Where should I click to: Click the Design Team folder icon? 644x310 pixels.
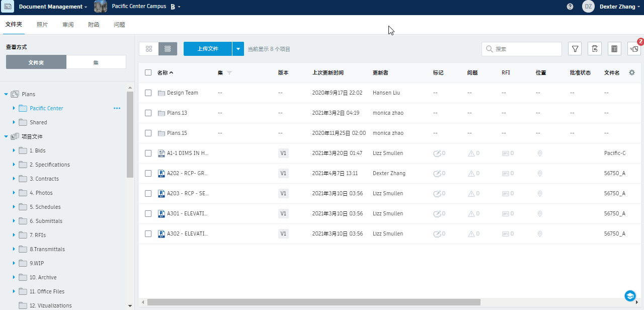tap(162, 93)
